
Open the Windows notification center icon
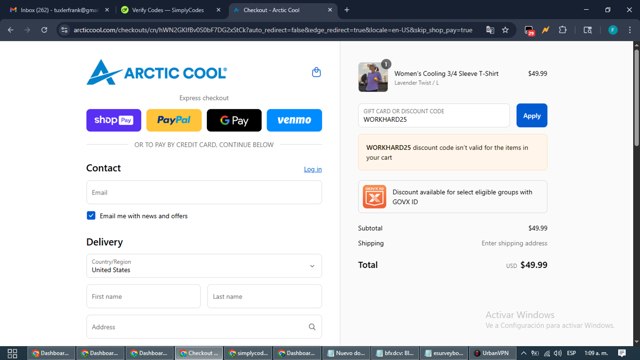(622, 353)
